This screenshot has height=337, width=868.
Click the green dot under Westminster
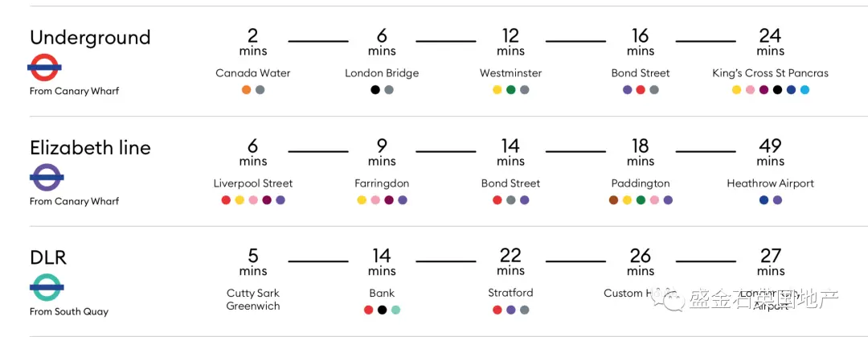[x=511, y=90]
